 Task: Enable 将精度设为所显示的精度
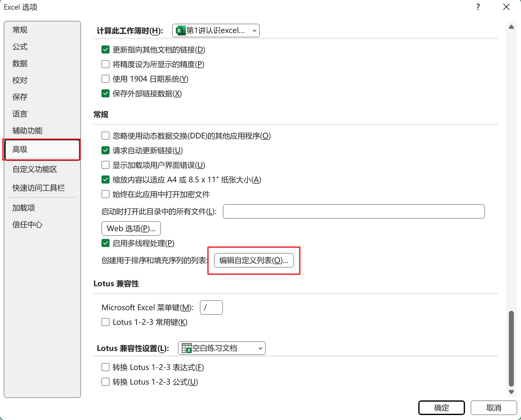106,64
